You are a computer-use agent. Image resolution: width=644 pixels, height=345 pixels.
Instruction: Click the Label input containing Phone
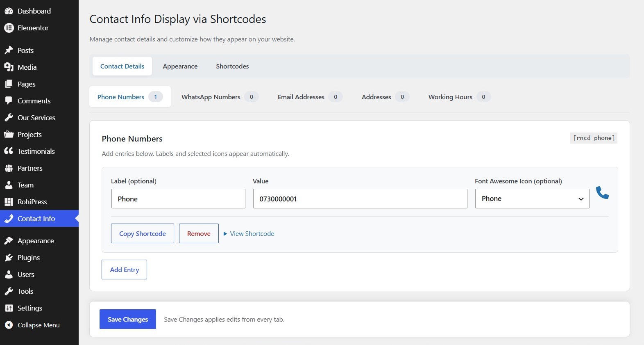tap(178, 199)
